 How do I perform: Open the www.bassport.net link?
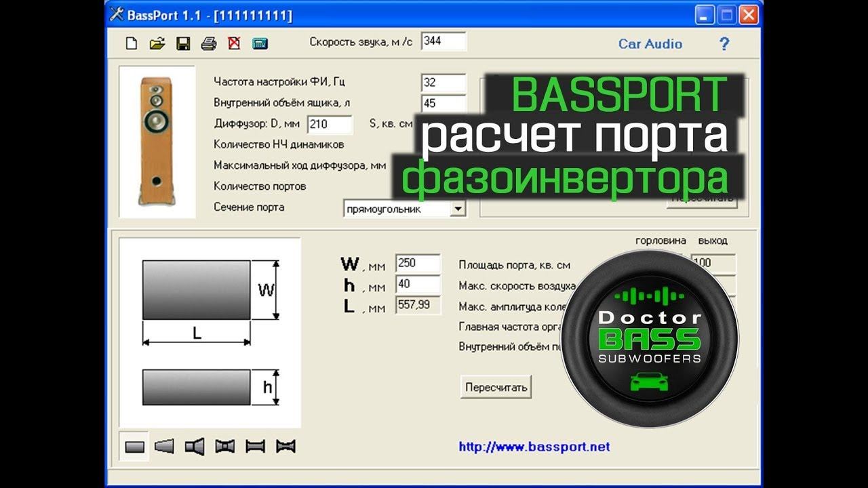point(534,447)
